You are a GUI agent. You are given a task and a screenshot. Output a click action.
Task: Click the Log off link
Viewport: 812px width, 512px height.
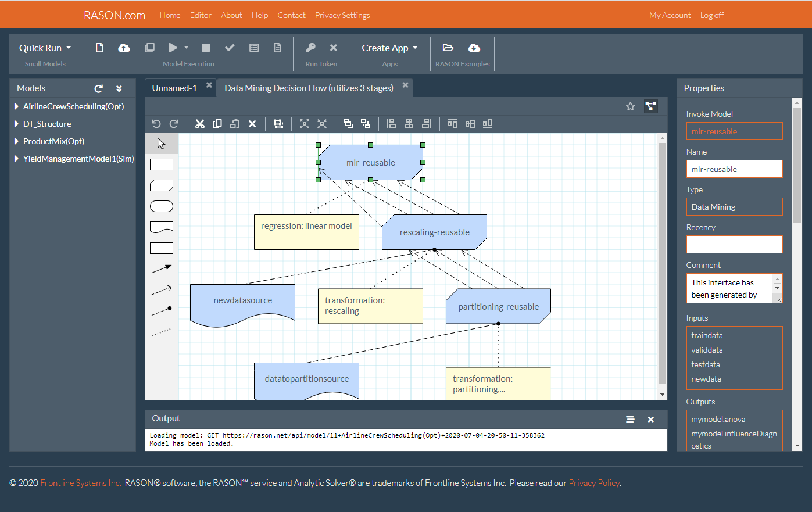pyautogui.click(x=711, y=15)
